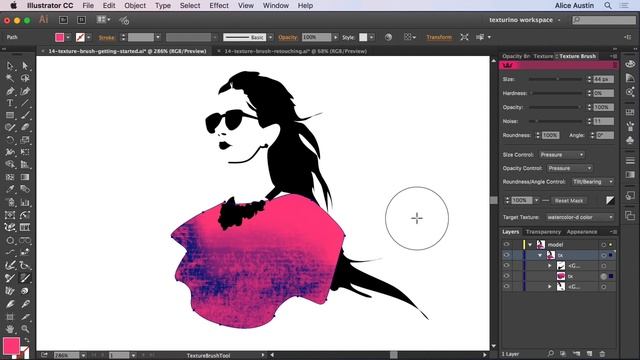Expand the first <G... group
This screenshot has height=360, width=640.
[549, 266]
